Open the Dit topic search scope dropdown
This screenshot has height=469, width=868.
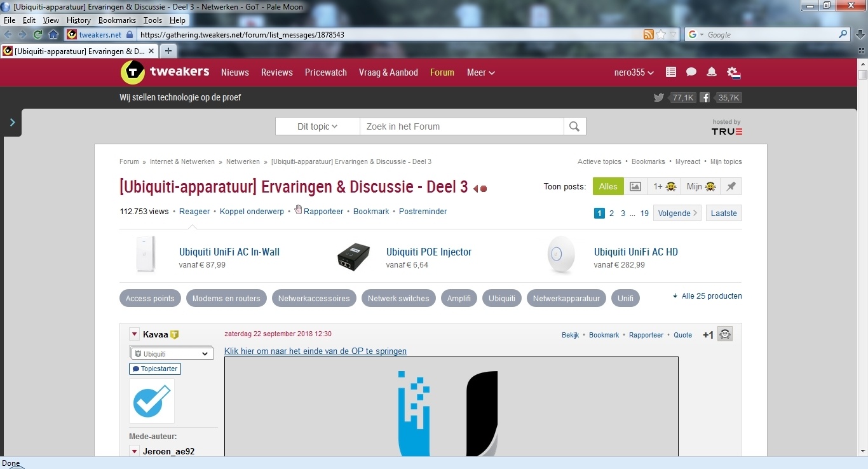coord(317,126)
